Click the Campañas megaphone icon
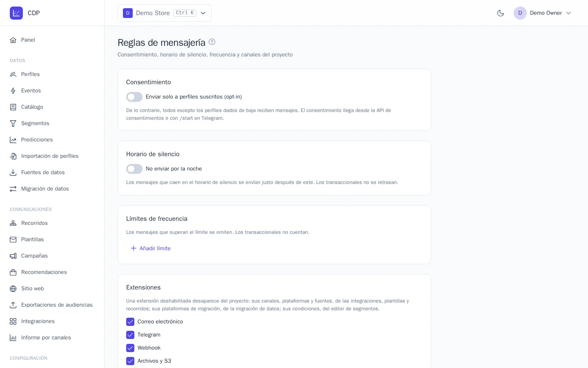The image size is (588, 368). (13, 256)
